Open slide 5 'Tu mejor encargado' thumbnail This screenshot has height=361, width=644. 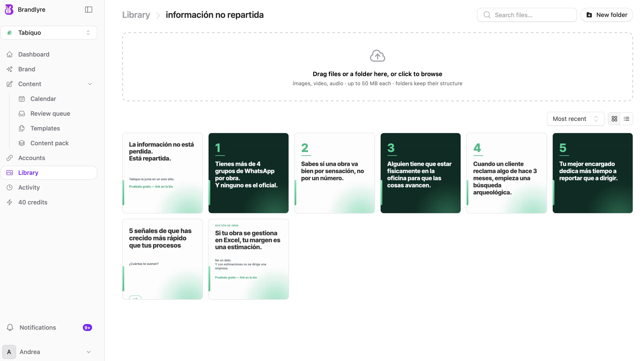pyautogui.click(x=593, y=173)
